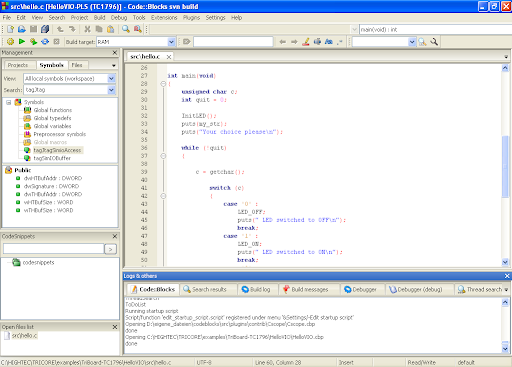This screenshot has height=367, width=512.
Task: Click the Code::Blocks log tab
Action: click(153, 289)
